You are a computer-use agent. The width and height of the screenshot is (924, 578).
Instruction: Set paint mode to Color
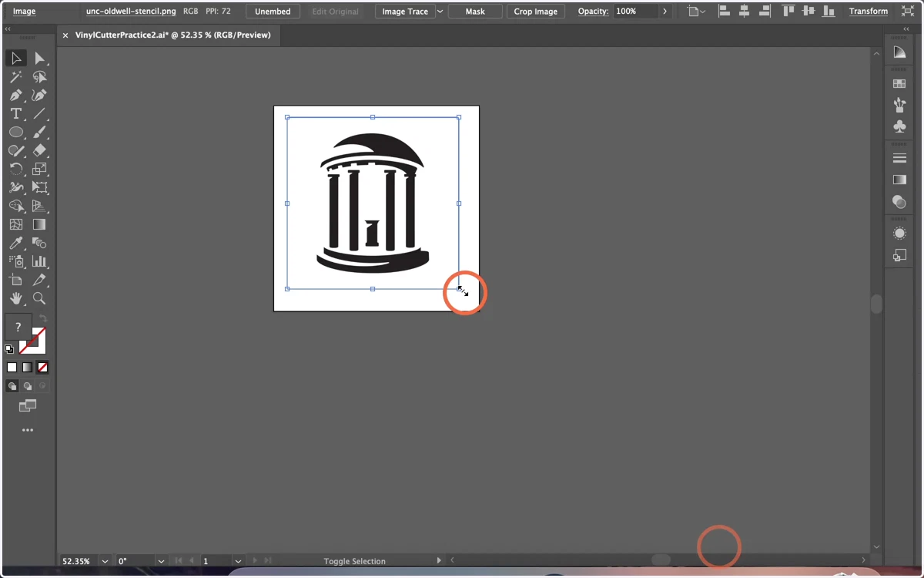coord(12,368)
